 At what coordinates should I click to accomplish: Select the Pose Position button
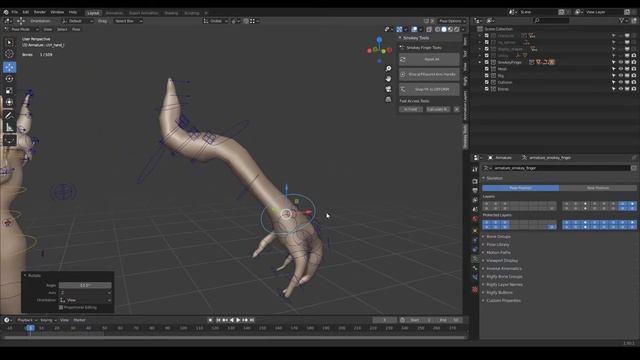520,188
